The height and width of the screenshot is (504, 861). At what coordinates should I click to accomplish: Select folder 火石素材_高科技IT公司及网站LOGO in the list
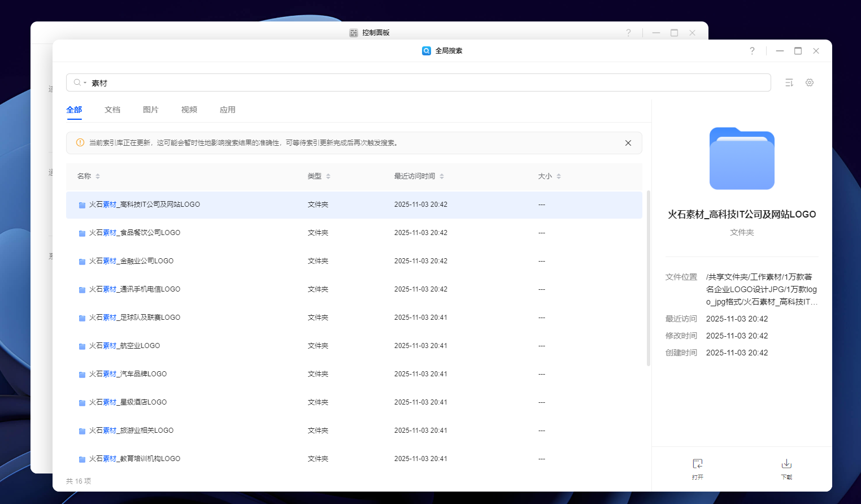(x=354, y=205)
